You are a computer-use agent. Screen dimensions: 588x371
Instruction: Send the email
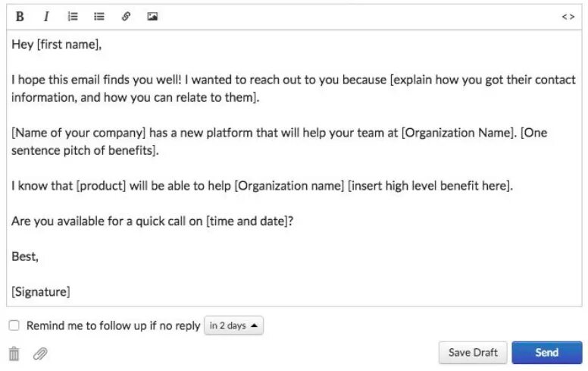point(546,352)
